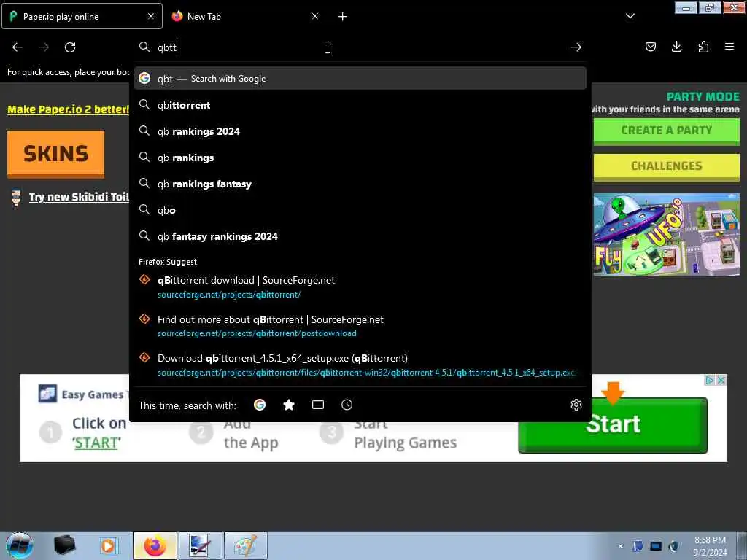This screenshot has width=747, height=560.
Task: Click 'Try new Skibidi Toil' link
Action: point(79,197)
